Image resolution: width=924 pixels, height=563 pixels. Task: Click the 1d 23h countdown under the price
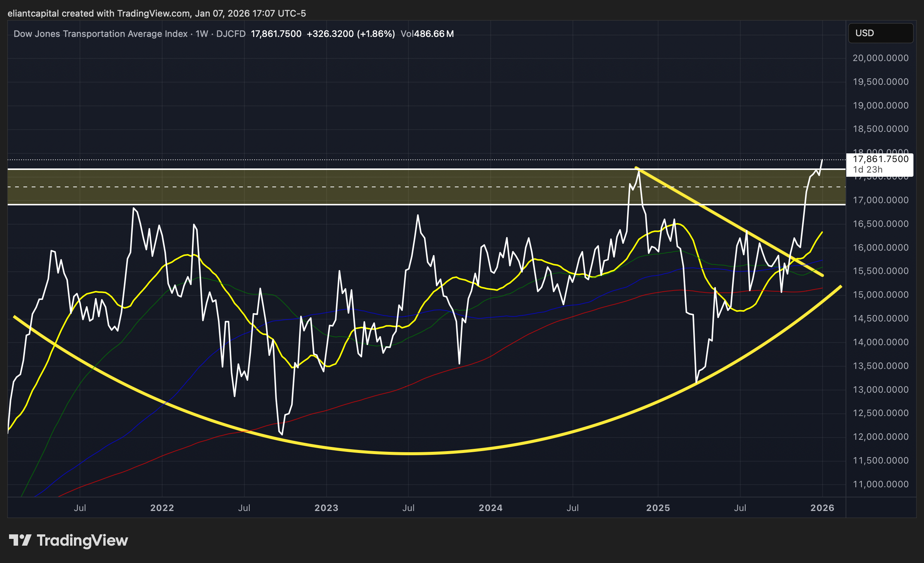point(867,170)
